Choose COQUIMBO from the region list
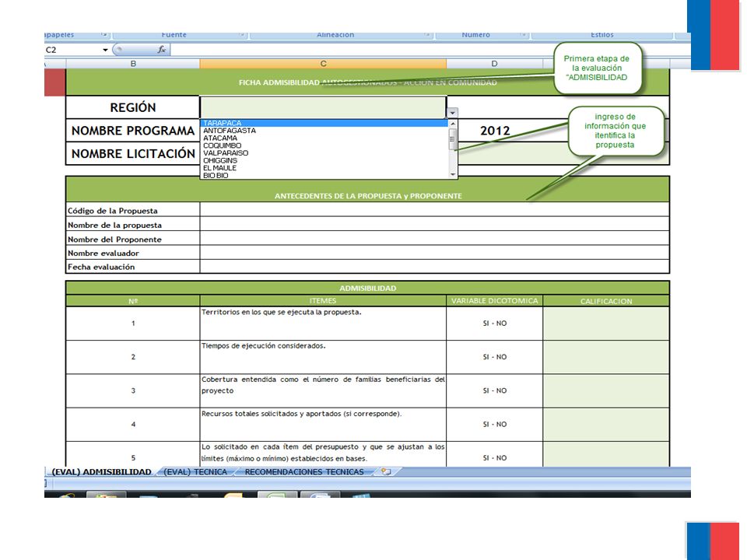Screen dimensions: 747x560 pyautogui.click(x=324, y=145)
